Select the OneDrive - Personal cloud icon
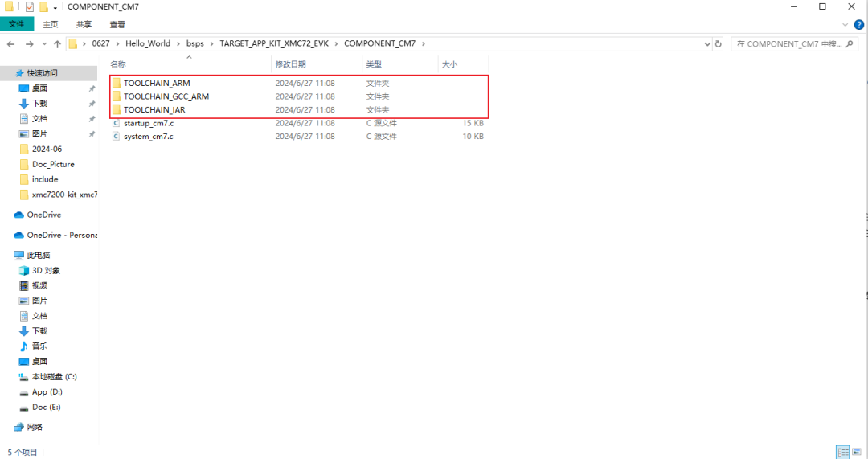 coord(19,235)
